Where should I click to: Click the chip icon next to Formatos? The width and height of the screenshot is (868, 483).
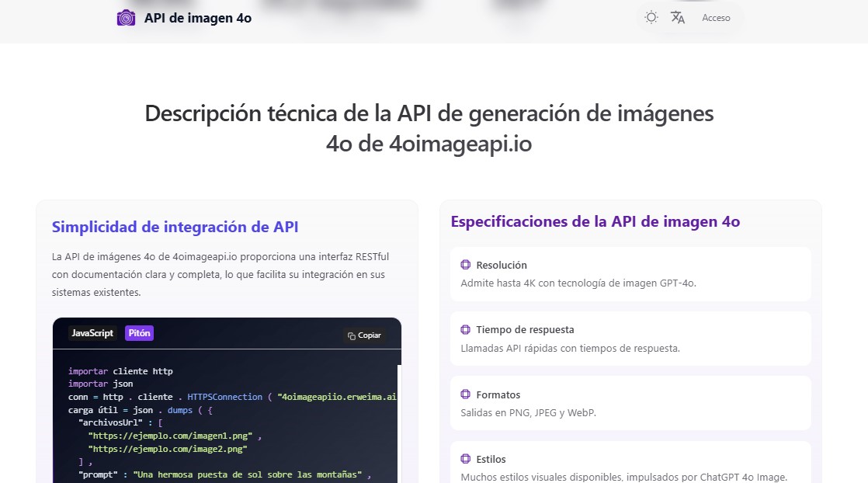coord(465,394)
